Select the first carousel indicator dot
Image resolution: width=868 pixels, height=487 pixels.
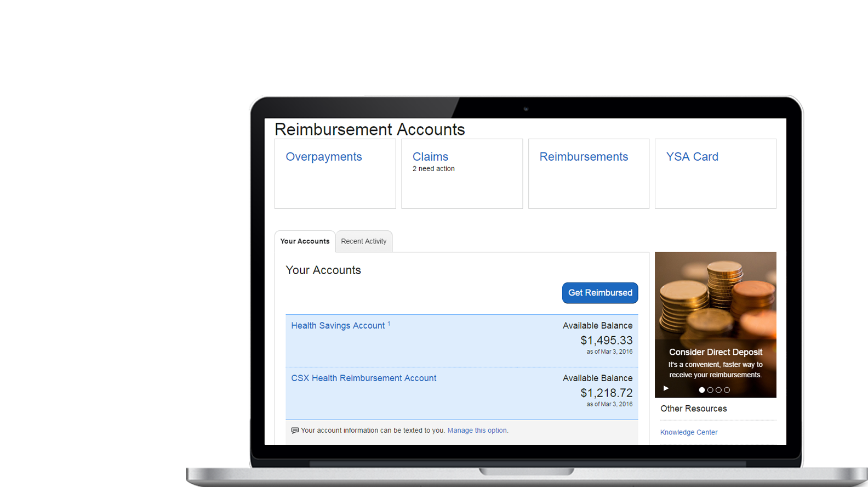pyautogui.click(x=702, y=390)
